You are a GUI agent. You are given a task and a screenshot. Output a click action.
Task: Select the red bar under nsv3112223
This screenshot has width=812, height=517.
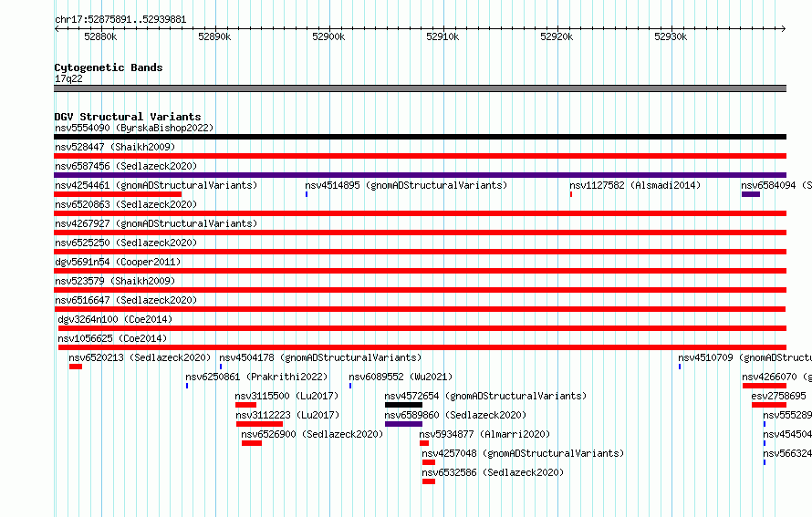coord(259,424)
